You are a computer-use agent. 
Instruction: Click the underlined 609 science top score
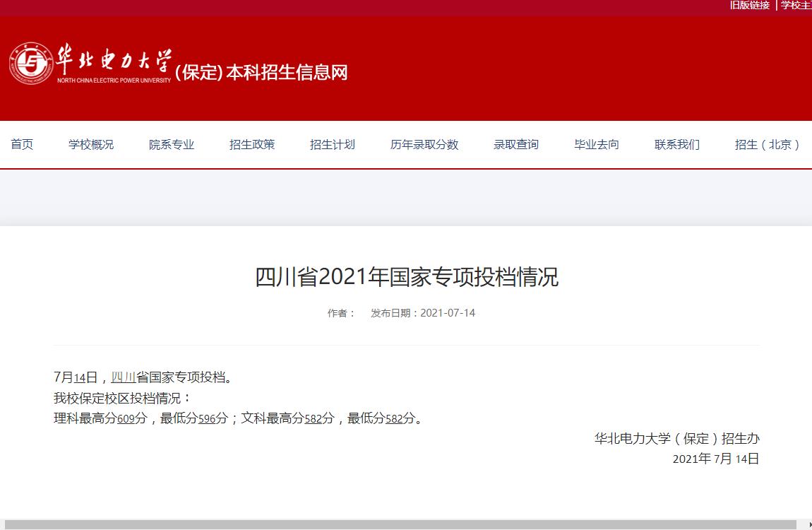[x=126, y=418]
